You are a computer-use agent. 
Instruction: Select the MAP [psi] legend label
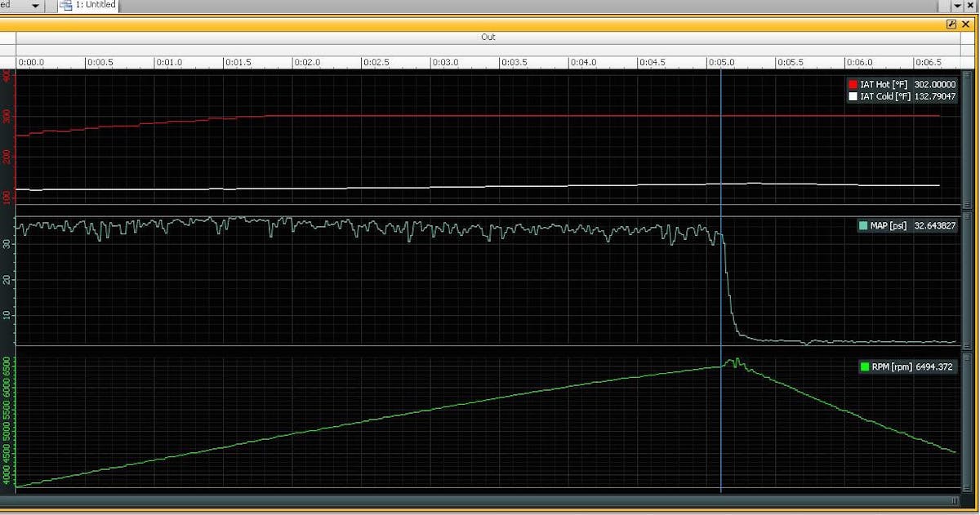(x=890, y=226)
